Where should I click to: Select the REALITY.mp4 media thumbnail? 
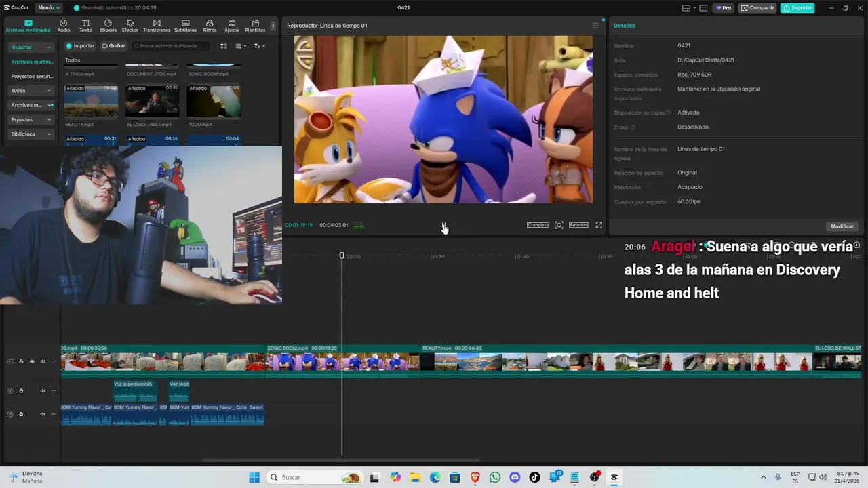[91, 101]
